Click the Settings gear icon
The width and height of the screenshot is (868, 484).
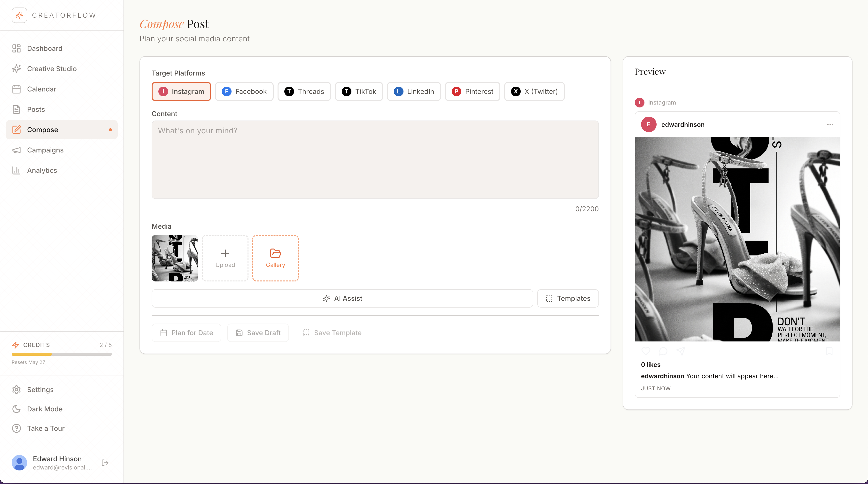point(16,390)
